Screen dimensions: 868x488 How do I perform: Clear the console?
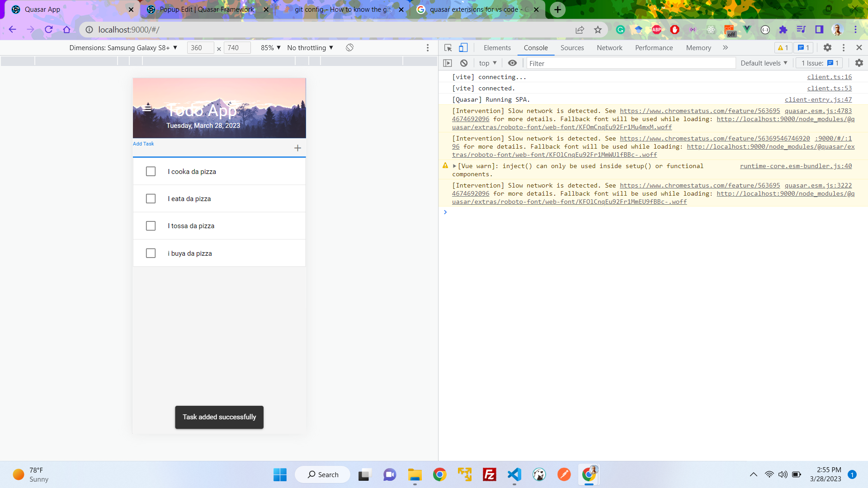(464, 63)
